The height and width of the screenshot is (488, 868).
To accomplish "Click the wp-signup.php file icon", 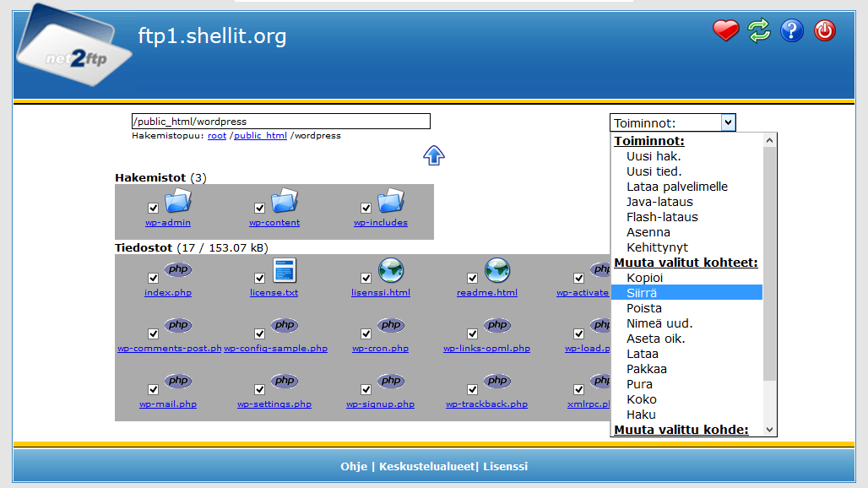I will (x=390, y=381).
